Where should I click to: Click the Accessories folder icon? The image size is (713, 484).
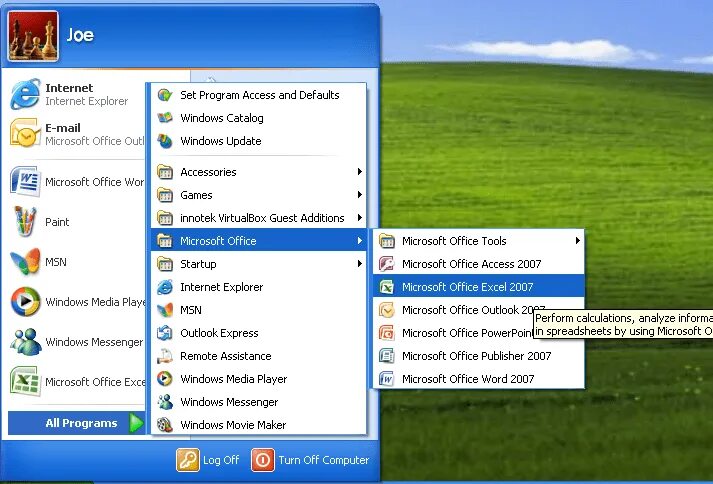(x=165, y=172)
